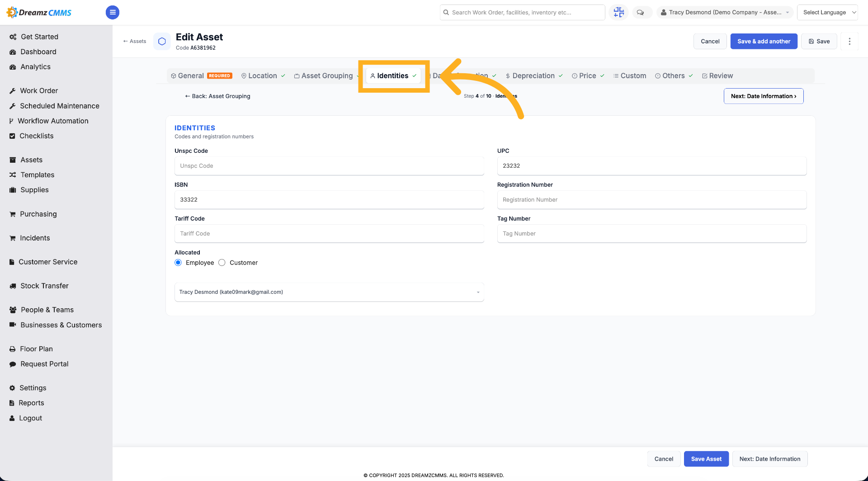This screenshot has width=868, height=481.
Task: Click the Stock Transfer truck icon
Action: click(x=13, y=286)
